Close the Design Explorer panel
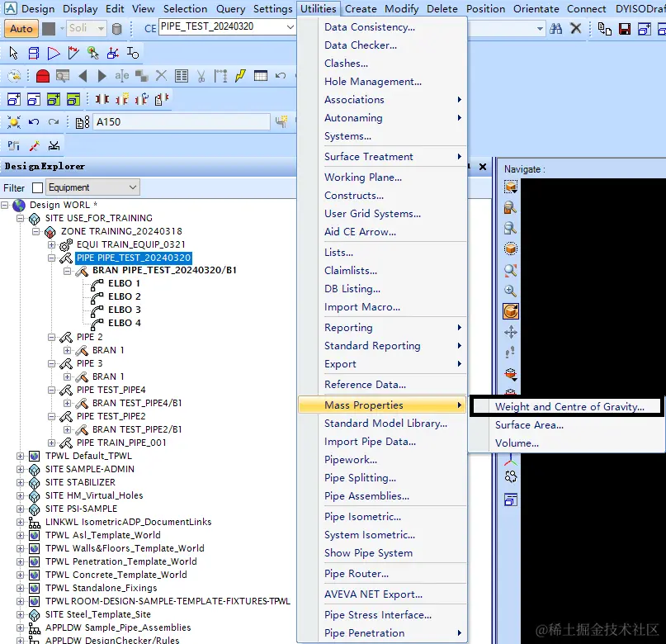The height and width of the screenshot is (644, 666). 483,167
